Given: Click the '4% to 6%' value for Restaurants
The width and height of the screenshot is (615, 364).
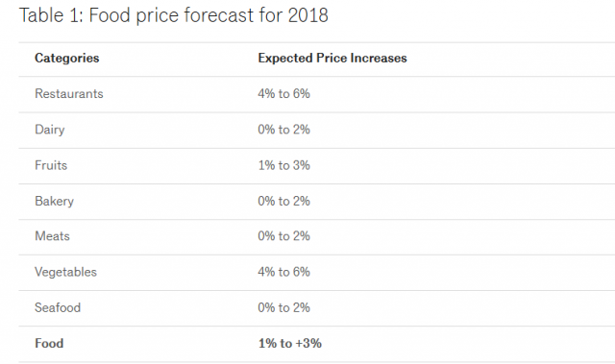Looking at the screenshot, I should (283, 94).
